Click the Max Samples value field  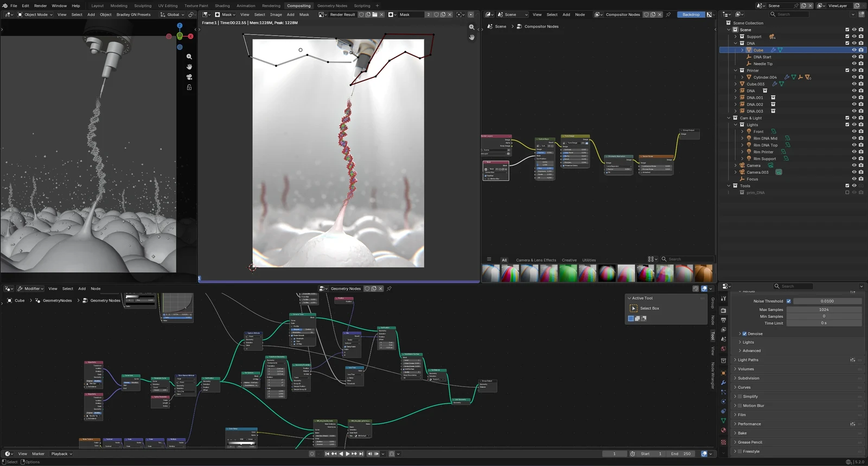click(824, 310)
